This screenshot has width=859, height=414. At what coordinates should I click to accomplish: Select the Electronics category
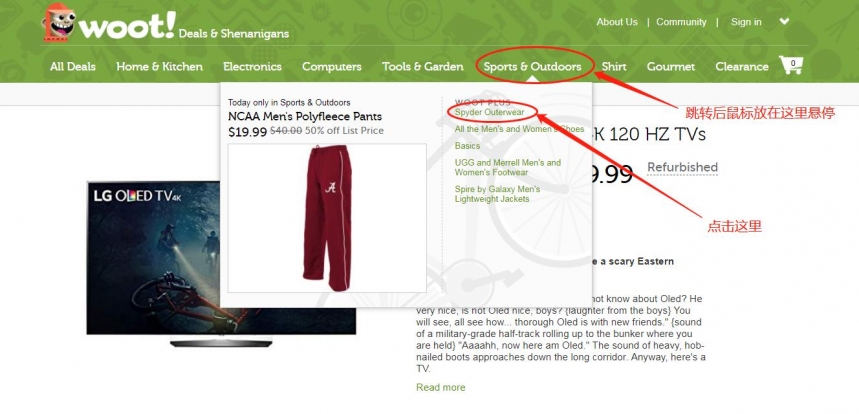point(253,67)
